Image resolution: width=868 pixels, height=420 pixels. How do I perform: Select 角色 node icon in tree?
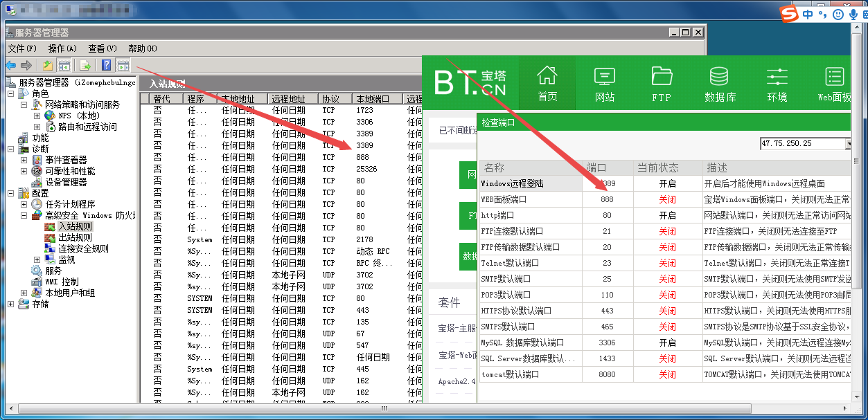(x=24, y=93)
